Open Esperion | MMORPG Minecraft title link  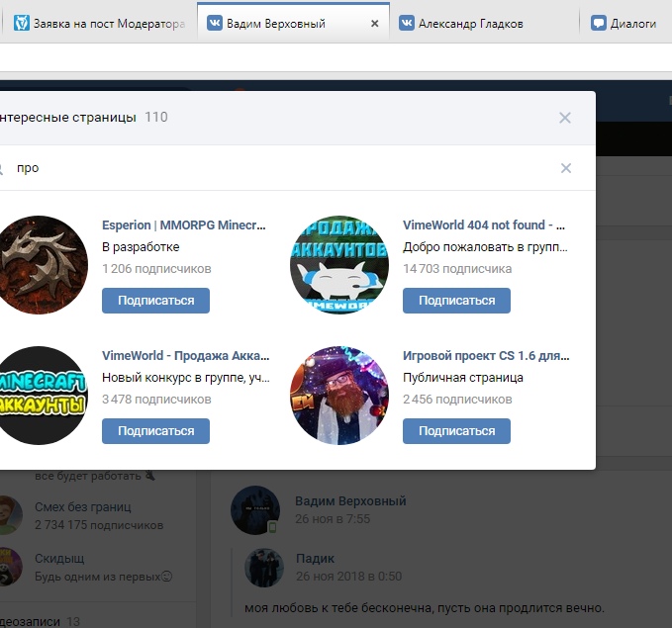point(184,224)
